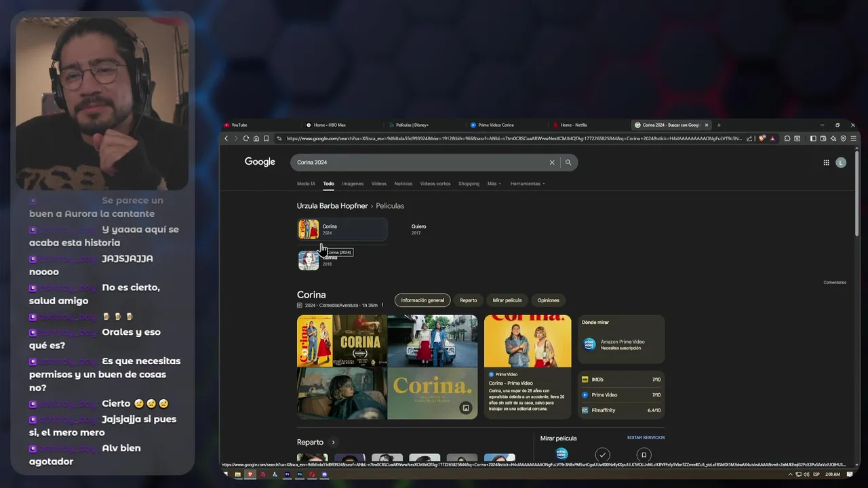Click the EDITAR SERVICIOS link

[646, 438]
